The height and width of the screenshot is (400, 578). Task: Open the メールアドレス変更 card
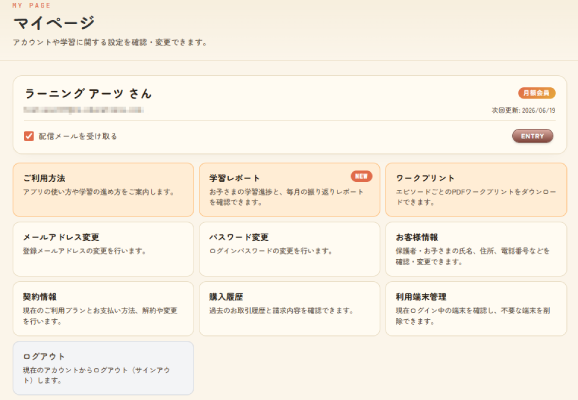(103, 249)
